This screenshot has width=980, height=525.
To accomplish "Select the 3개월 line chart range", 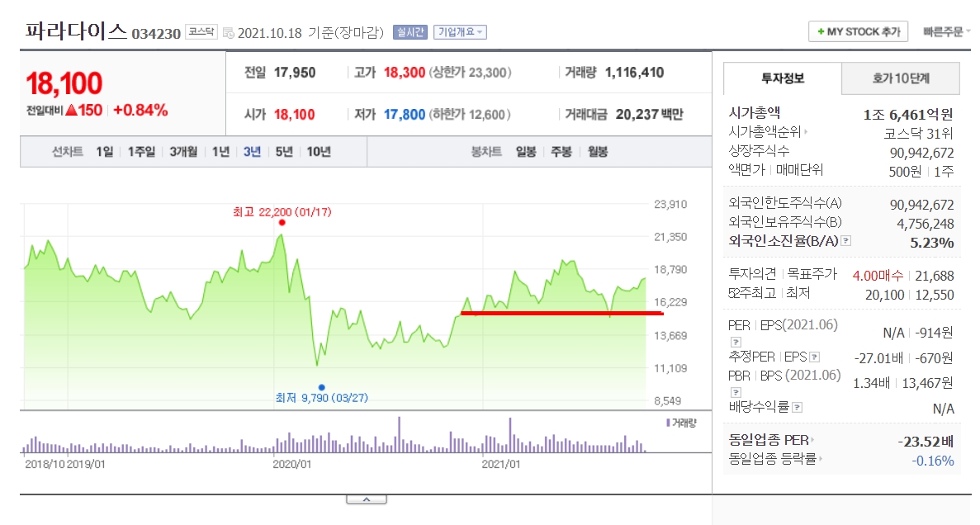I will tap(183, 151).
